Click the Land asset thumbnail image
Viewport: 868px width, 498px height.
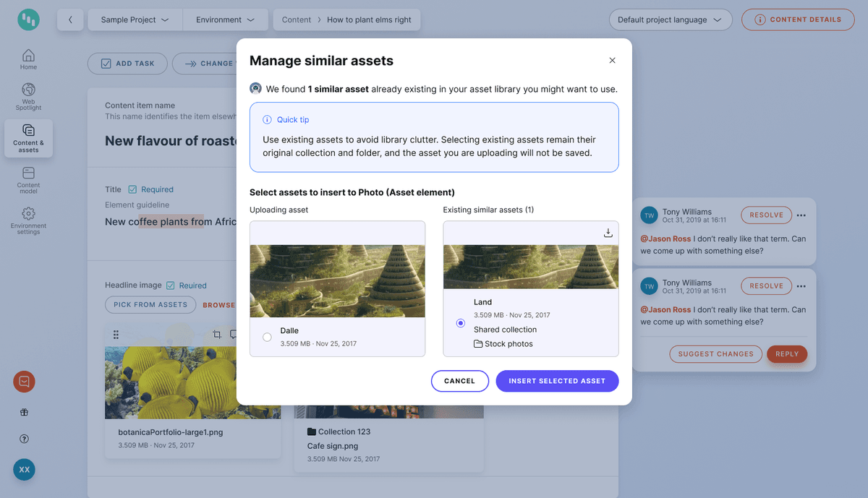[x=530, y=267]
